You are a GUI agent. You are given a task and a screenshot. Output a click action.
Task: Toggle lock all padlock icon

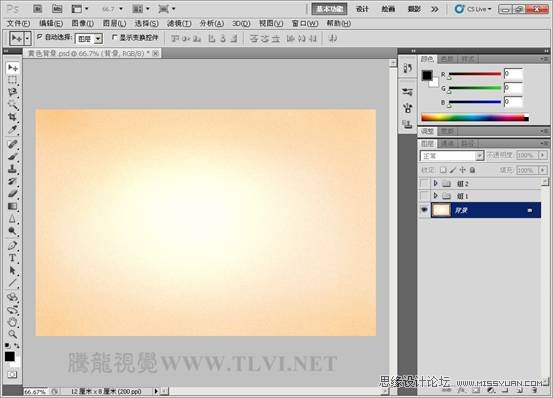tap(472, 170)
